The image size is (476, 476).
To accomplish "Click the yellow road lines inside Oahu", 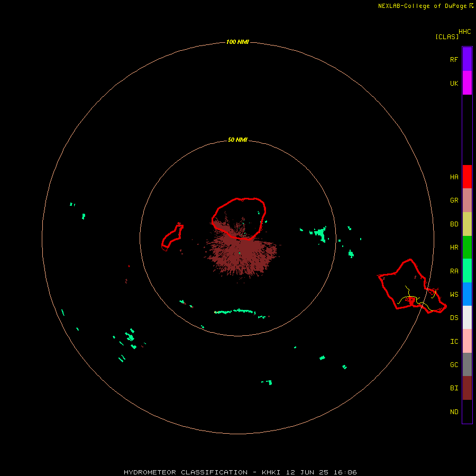I will pos(417,299).
